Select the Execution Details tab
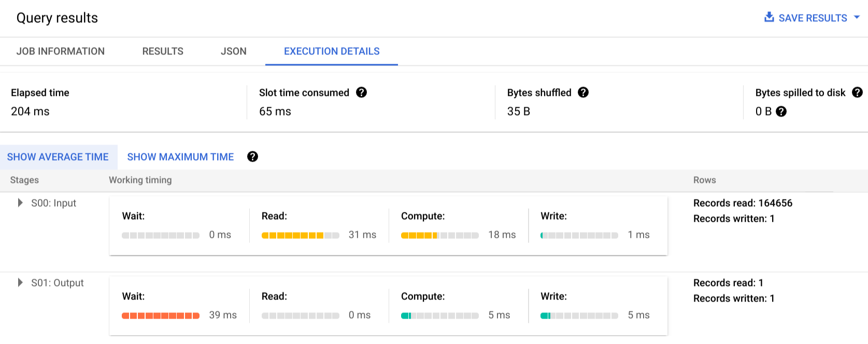The height and width of the screenshot is (344, 868). 332,51
